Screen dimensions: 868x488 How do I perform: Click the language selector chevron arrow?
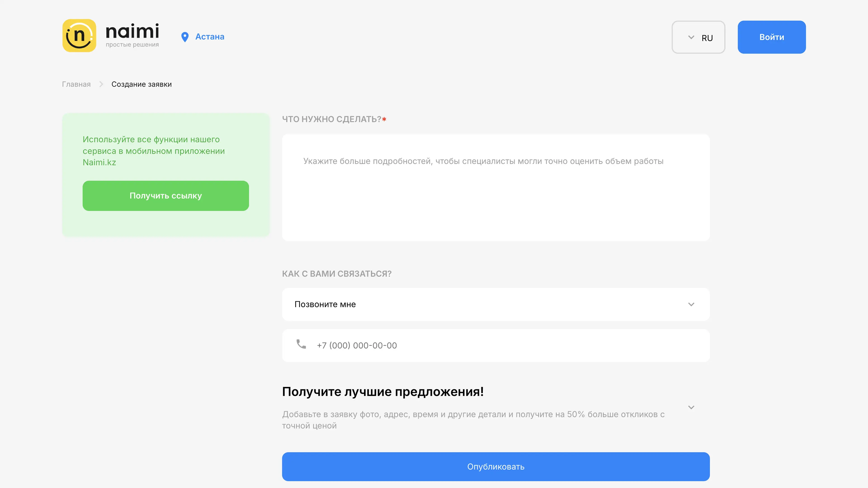tap(691, 37)
